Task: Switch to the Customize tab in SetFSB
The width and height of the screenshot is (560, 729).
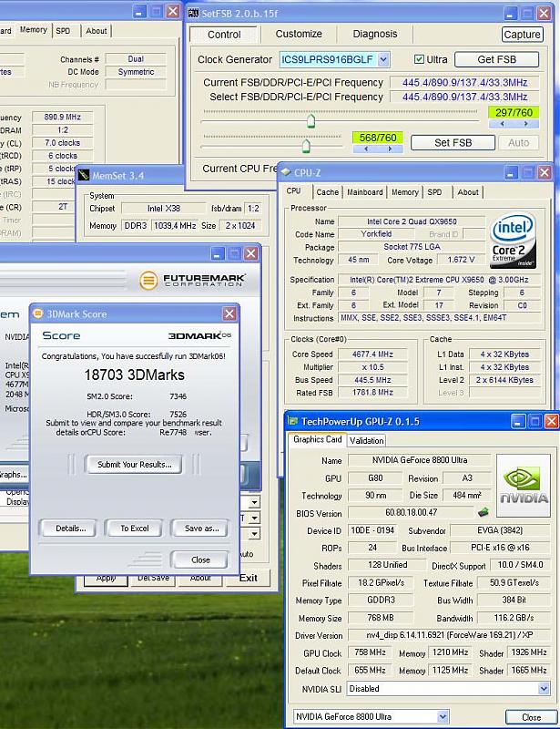Action: coord(299,34)
